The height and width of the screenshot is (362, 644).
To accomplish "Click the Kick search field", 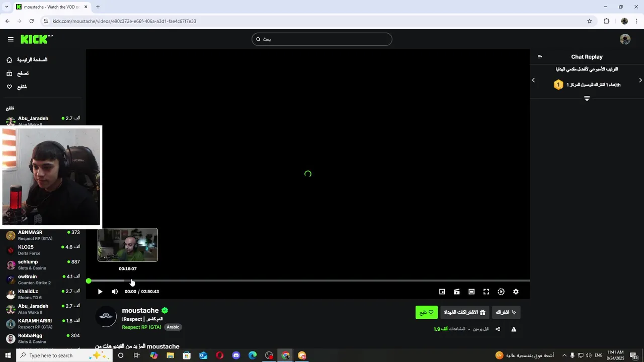I will tap(322, 39).
